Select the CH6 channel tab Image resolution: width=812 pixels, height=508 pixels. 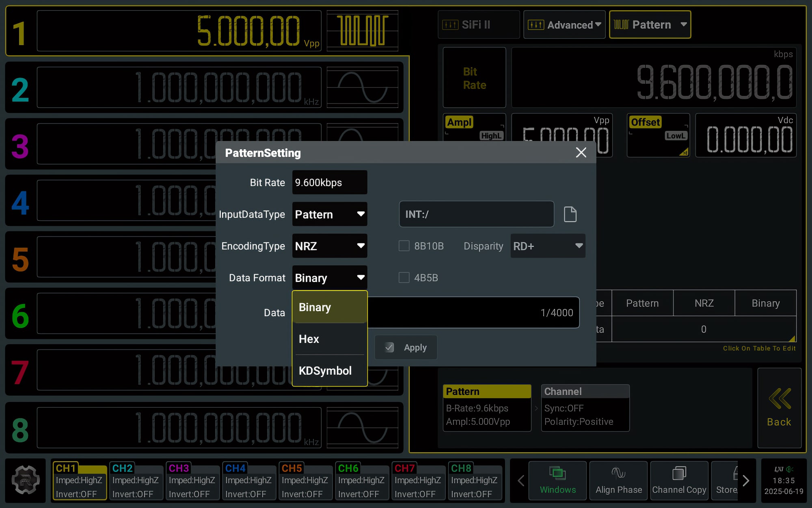(x=362, y=481)
